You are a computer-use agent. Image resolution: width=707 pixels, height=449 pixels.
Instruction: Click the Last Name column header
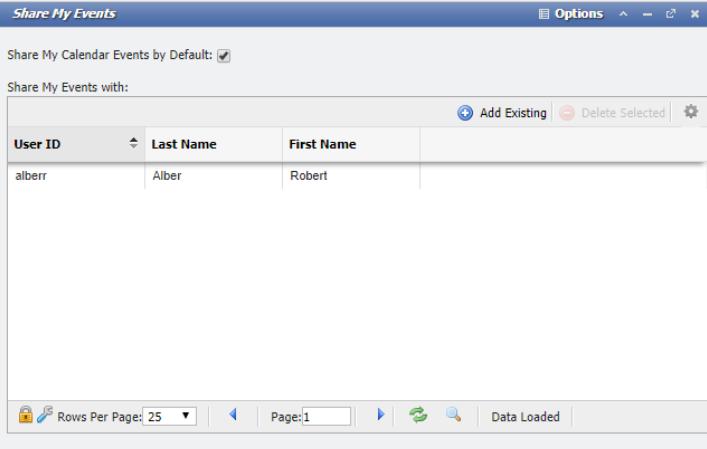click(213, 144)
